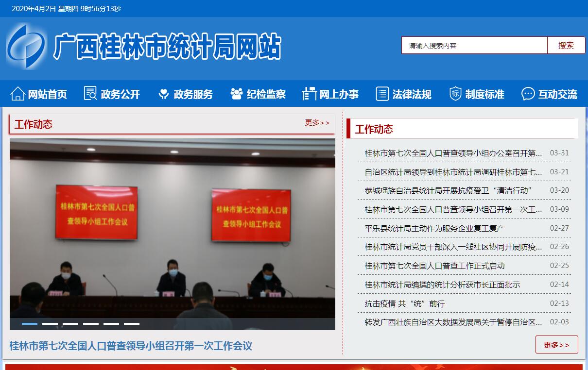588x370 pixels.
Task: Open article 平乐县统计局主动作为服务企业复工复产
Action: point(434,228)
